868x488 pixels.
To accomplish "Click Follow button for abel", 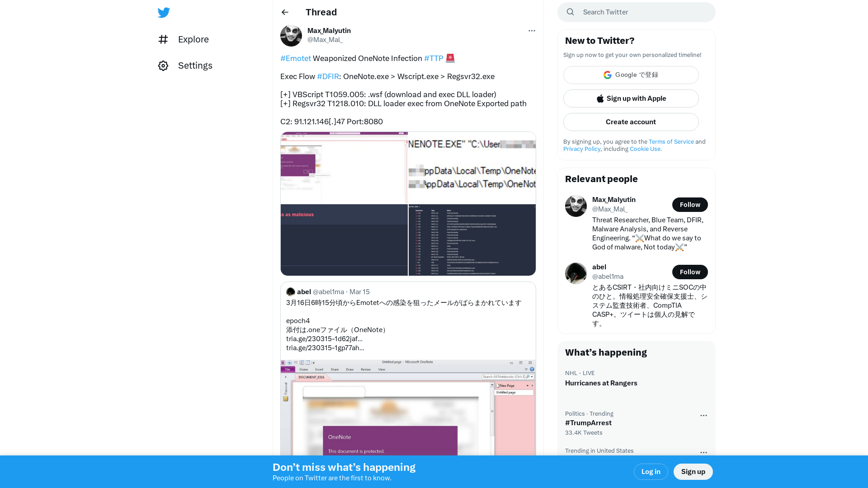I will click(690, 272).
